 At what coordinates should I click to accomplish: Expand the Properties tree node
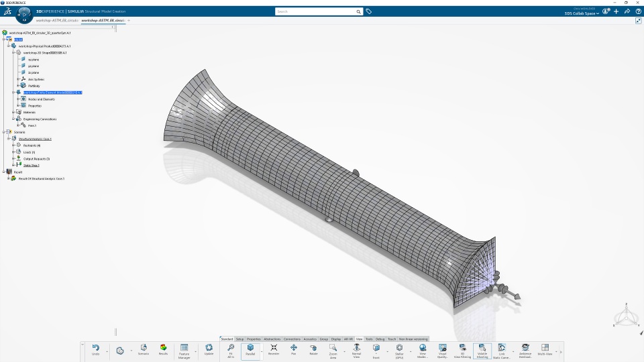point(19,105)
